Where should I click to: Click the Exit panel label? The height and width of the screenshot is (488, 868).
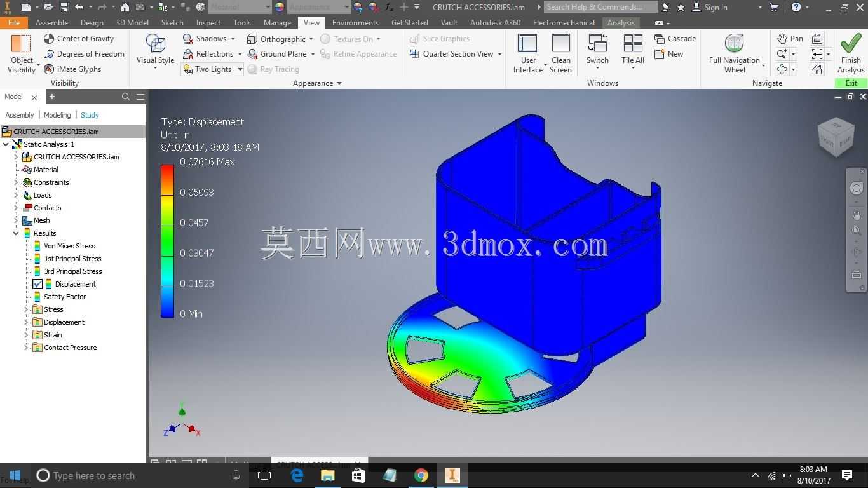click(851, 83)
